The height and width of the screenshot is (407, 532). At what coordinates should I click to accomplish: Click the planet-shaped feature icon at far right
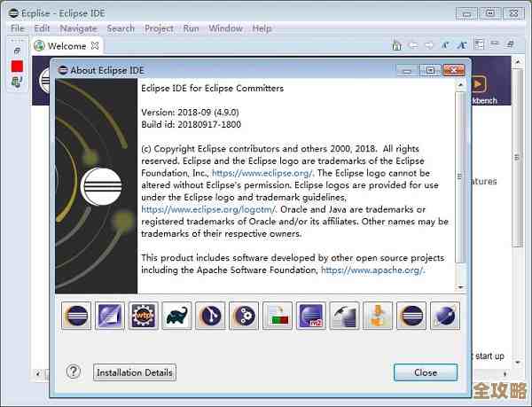pyautogui.click(x=444, y=315)
